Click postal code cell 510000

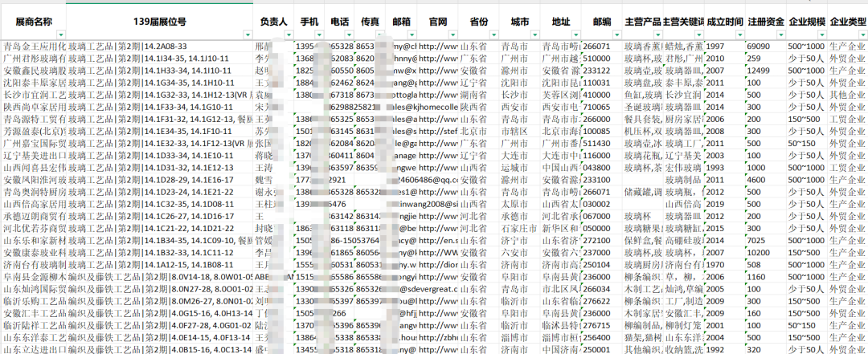(602, 59)
